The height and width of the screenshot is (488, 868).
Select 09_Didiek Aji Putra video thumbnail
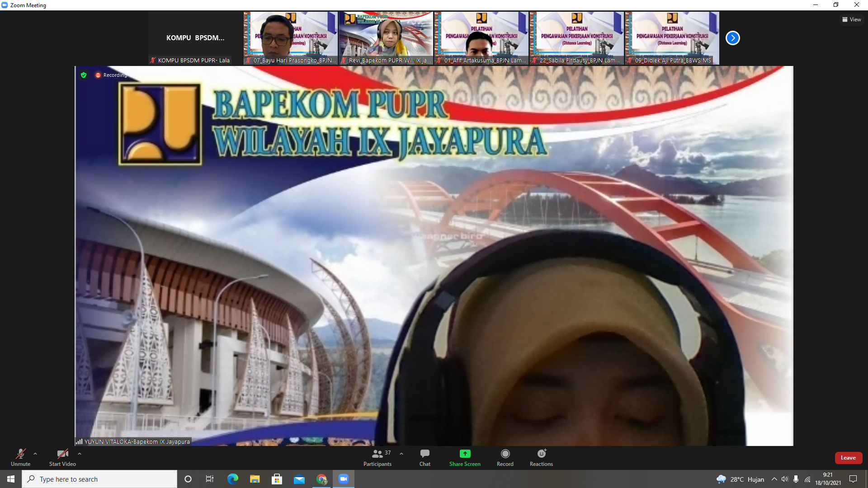[x=672, y=38]
